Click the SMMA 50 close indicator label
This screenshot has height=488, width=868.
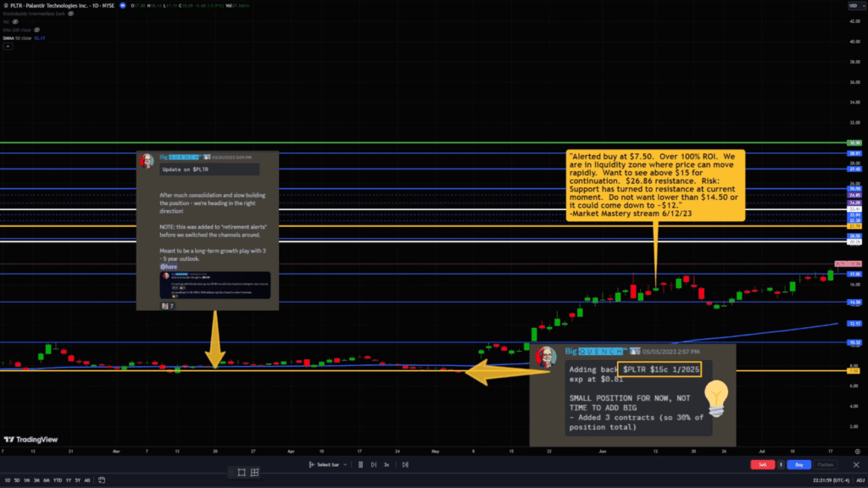click(x=19, y=37)
